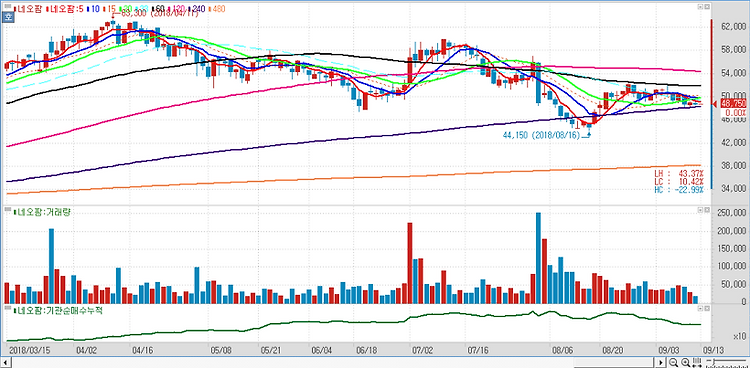Select the 네오팜 price series legend
The image size is (750, 368).
pyautogui.click(x=28, y=9)
